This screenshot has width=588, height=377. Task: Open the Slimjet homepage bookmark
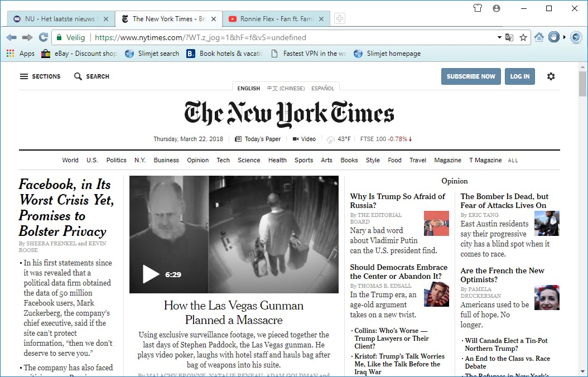(x=387, y=54)
